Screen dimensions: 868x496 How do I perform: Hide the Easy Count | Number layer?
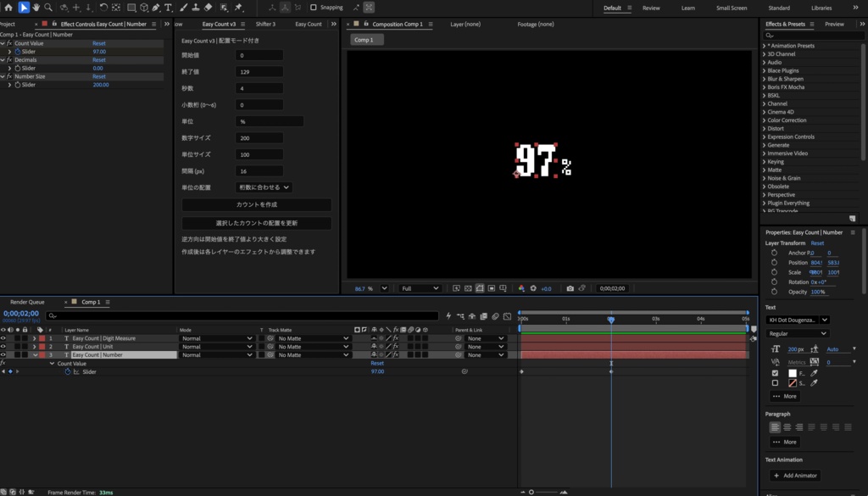[3, 355]
